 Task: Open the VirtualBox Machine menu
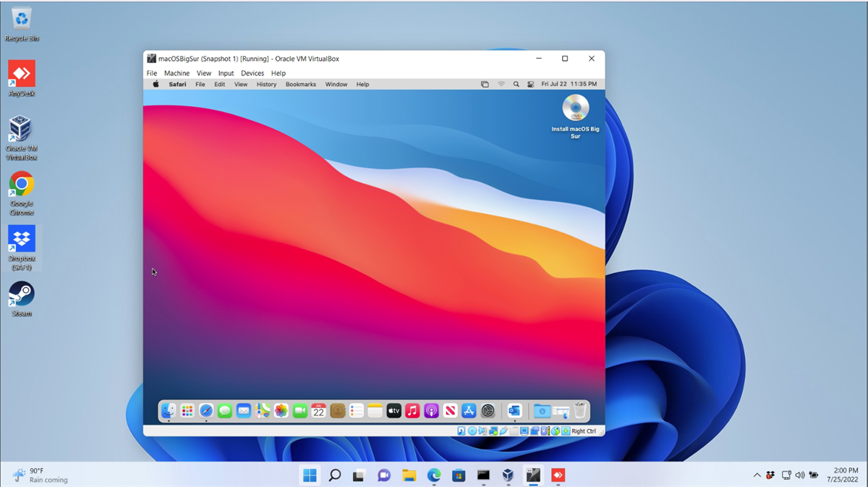[176, 73]
